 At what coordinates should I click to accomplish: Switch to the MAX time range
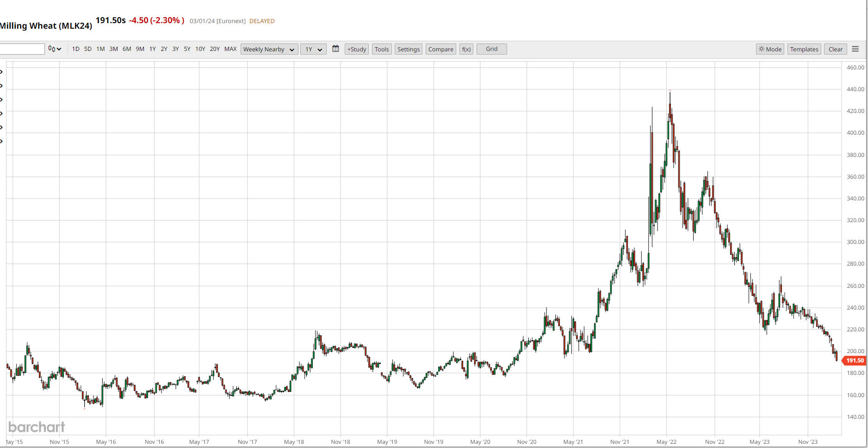coord(230,49)
